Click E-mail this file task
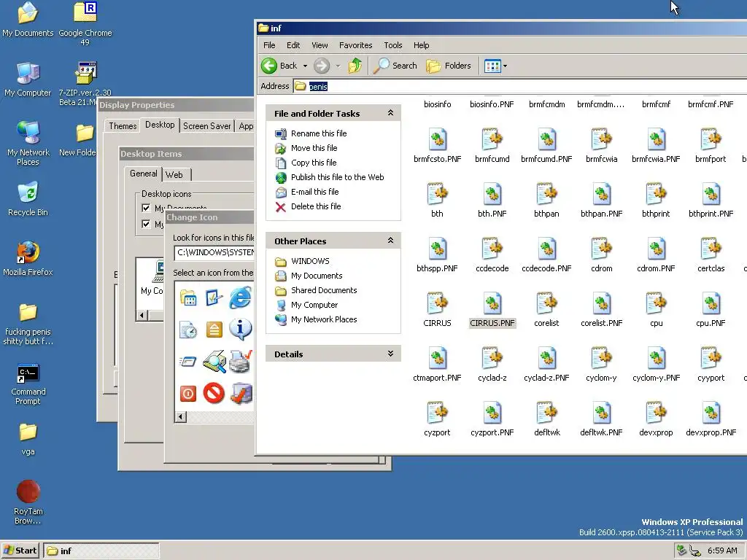 point(315,192)
